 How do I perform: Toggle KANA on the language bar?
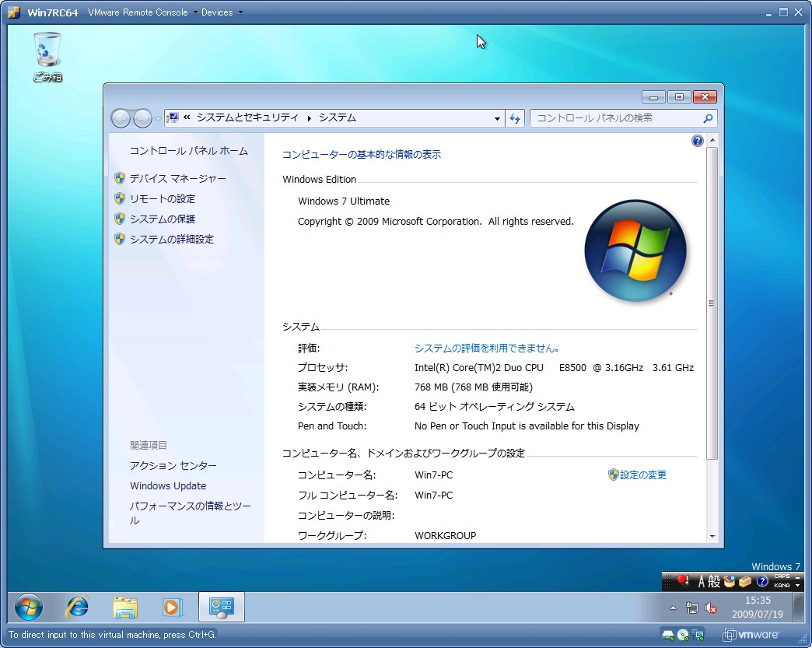tap(782, 585)
